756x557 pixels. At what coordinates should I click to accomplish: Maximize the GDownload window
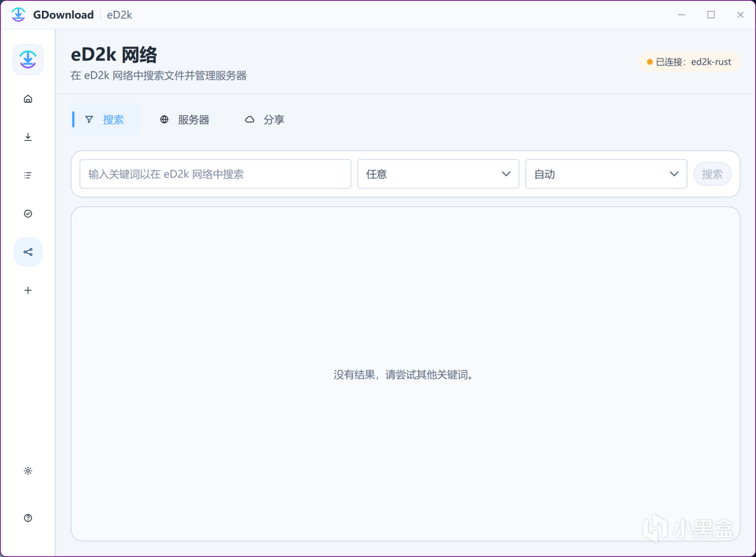click(x=711, y=15)
